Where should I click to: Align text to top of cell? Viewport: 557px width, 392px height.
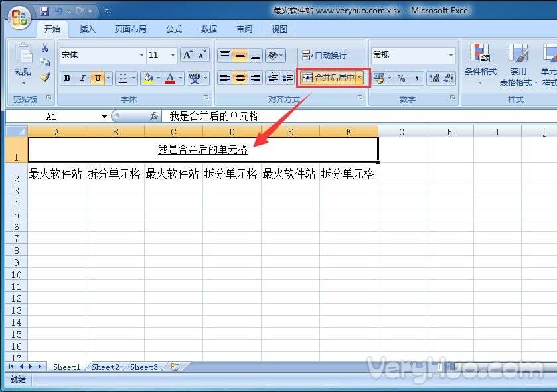[224, 55]
